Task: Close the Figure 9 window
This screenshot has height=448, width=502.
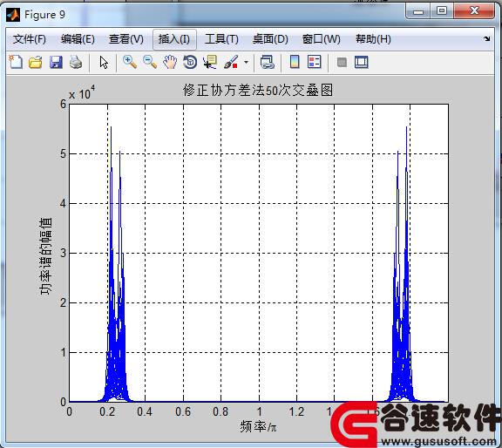Action: 474,11
